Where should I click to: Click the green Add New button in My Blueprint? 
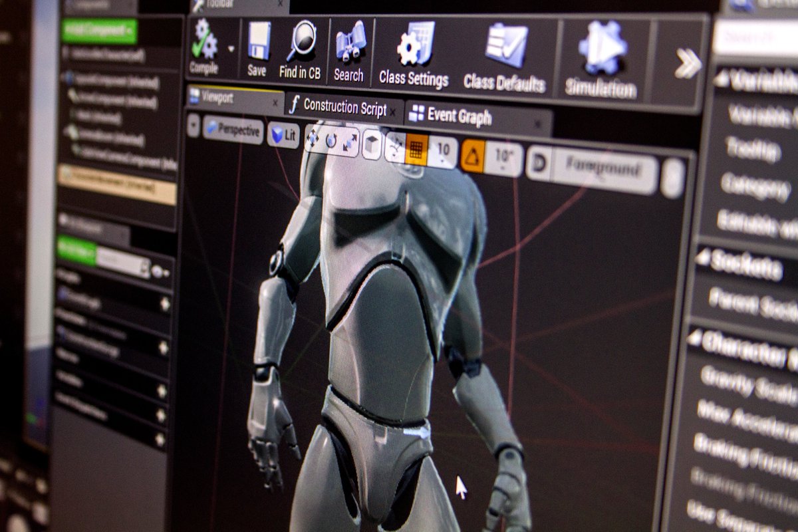click(76, 251)
